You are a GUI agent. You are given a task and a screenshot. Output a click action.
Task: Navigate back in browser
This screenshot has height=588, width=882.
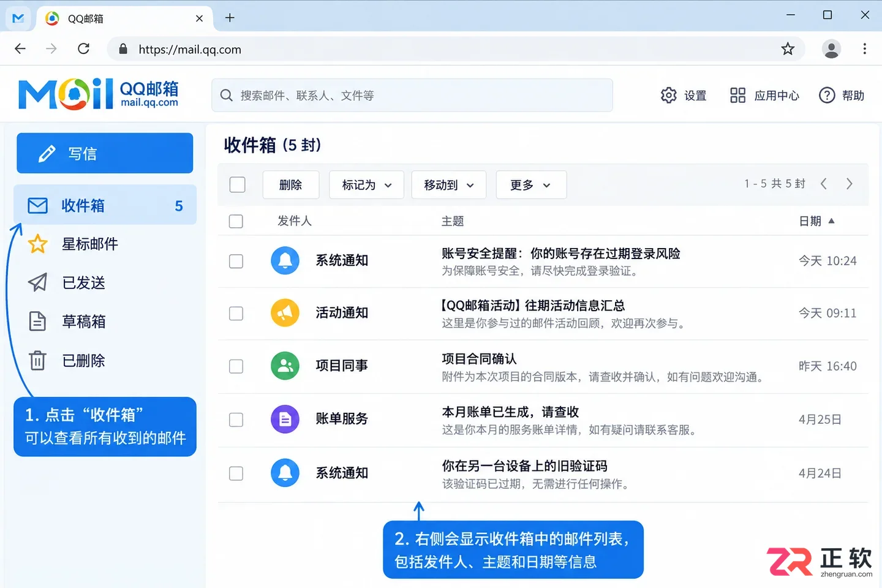tap(20, 49)
